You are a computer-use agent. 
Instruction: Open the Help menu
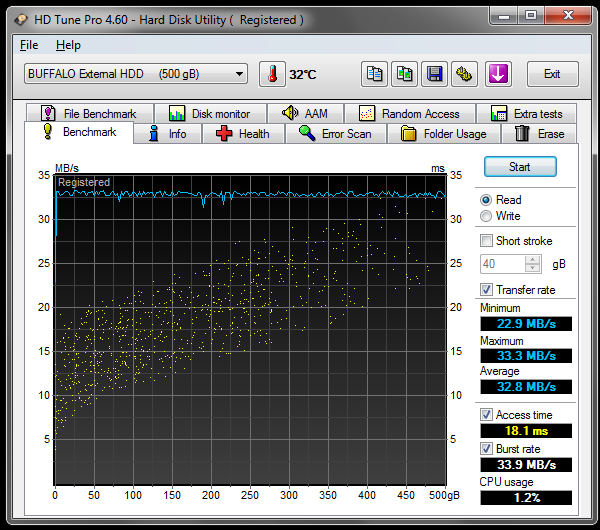click(x=68, y=45)
